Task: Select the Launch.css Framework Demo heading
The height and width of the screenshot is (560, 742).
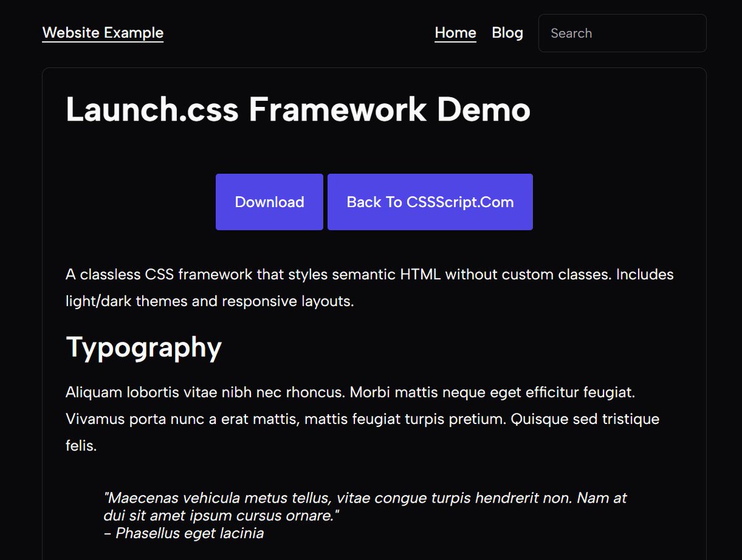Action: click(298, 110)
